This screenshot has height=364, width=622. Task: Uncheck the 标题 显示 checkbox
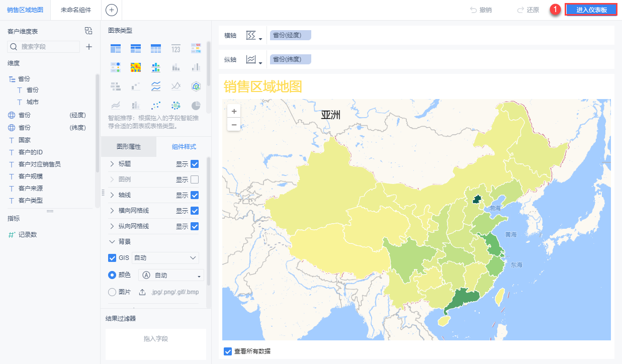coord(195,164)
